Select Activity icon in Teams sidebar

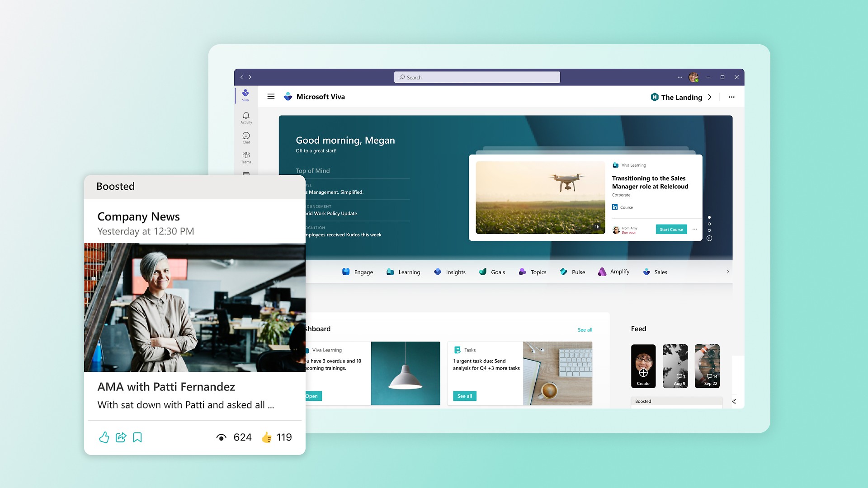246,117
